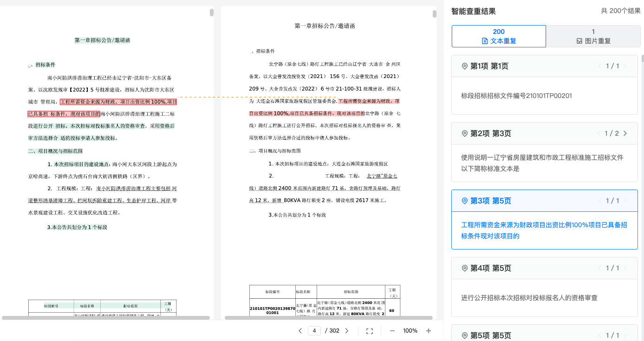
Task: Click location pin icon of 第4项
Action: pos(464,268)
